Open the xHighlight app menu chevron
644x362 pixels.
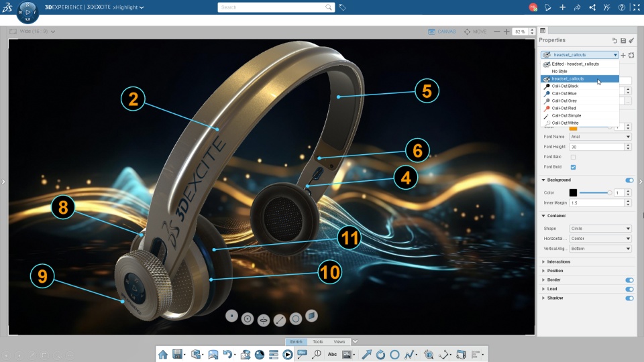tap(142, 7)
